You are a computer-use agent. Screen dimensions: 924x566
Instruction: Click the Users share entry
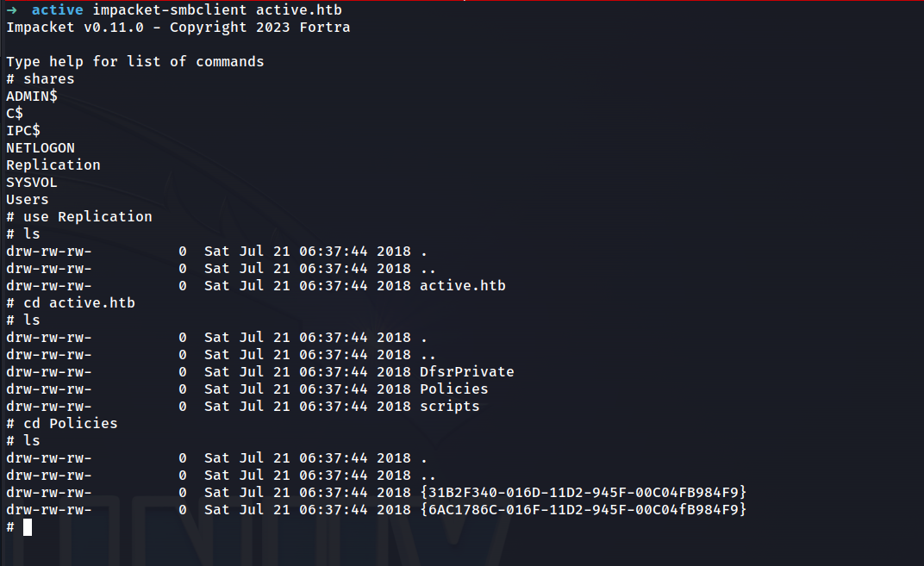(x=28, y=200)
